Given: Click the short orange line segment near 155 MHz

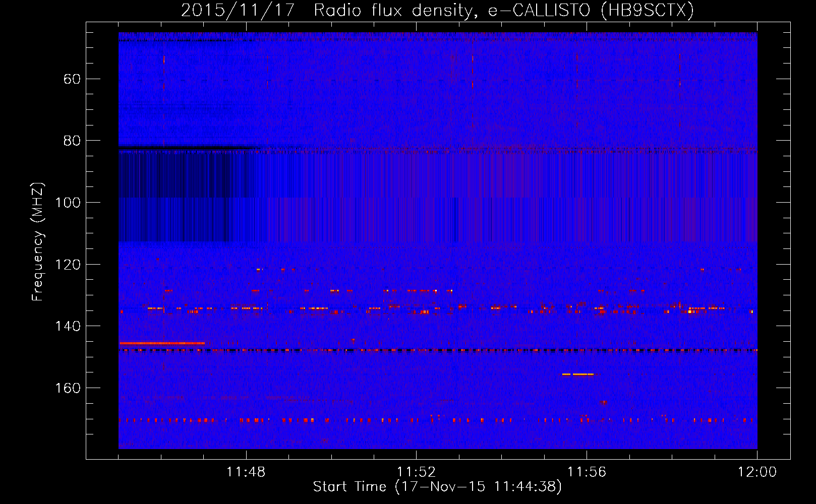Looking at the screenshot, I should [578, 374].
